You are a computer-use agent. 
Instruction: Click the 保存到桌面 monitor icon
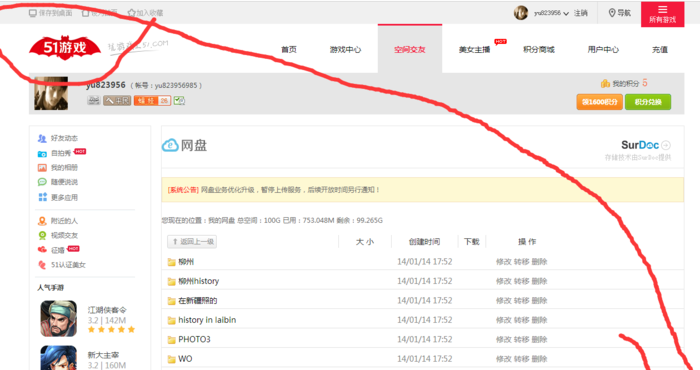tap(33, 13)
